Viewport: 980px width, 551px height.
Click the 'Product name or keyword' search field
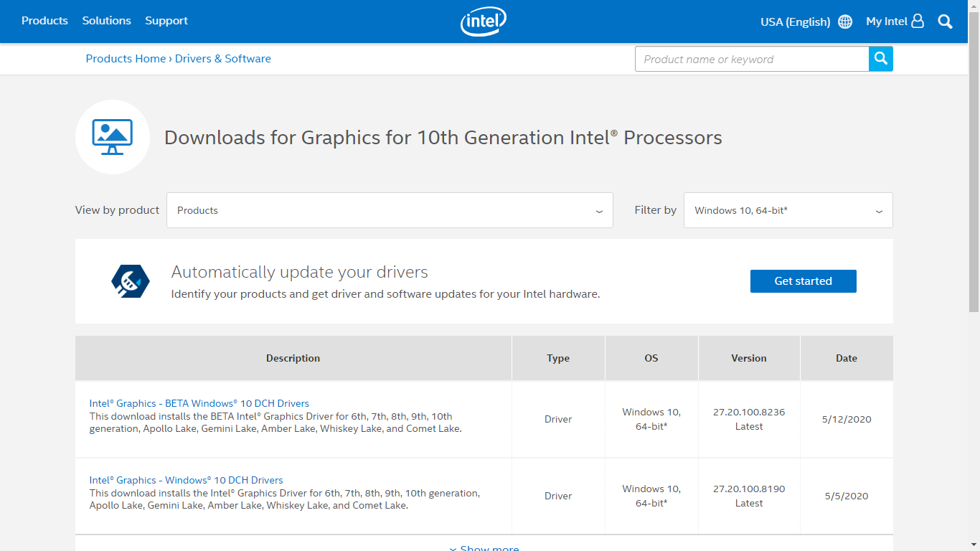tap(752, 59)
